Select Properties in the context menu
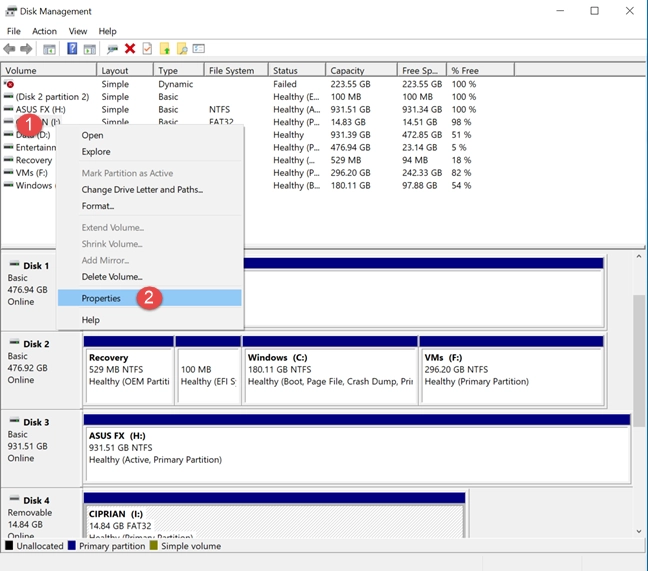This screenshot has width=648, height=571. [150, 298]
